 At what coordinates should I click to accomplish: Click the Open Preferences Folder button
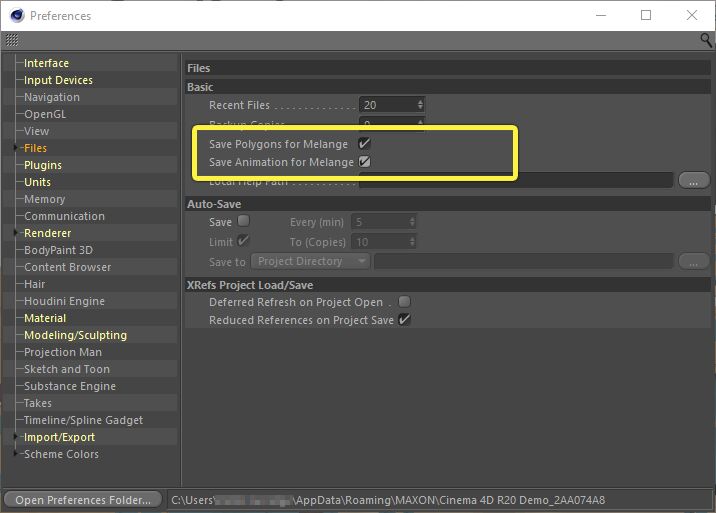[x=83, y=499]
